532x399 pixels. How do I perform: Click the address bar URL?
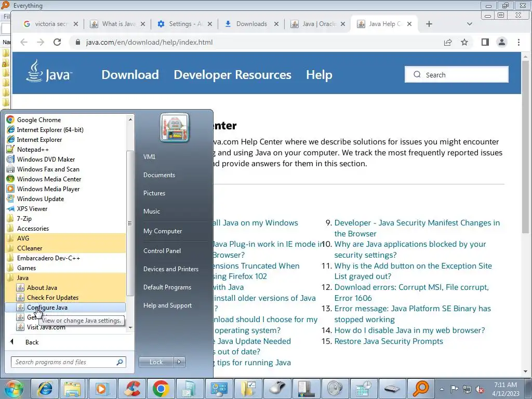click(x=149, y=43)
